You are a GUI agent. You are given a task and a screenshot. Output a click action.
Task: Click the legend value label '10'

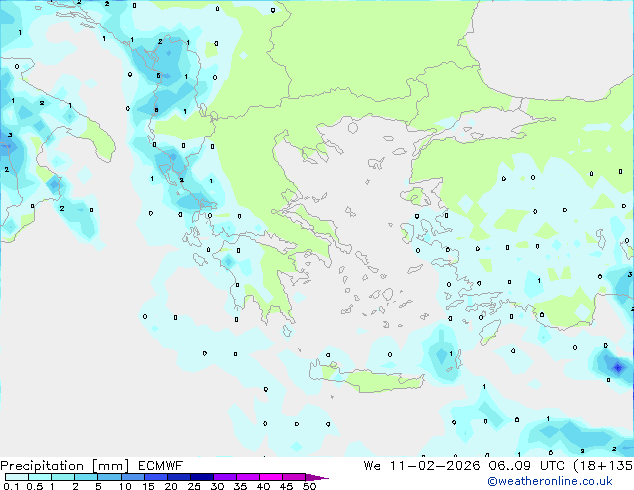tap(125, 486)
